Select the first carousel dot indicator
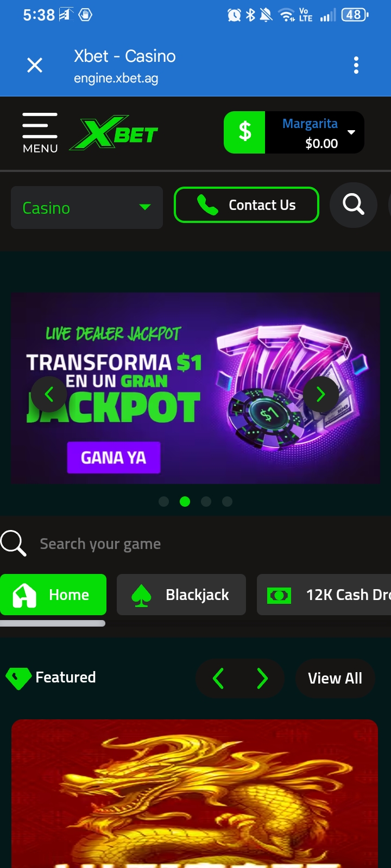 click(x=163, y=501)
